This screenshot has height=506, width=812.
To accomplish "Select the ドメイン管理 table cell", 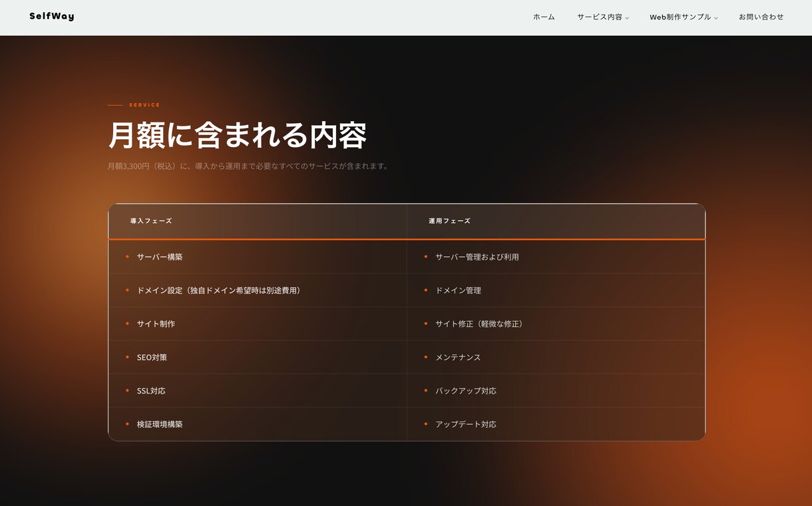I will coord(556,290).
